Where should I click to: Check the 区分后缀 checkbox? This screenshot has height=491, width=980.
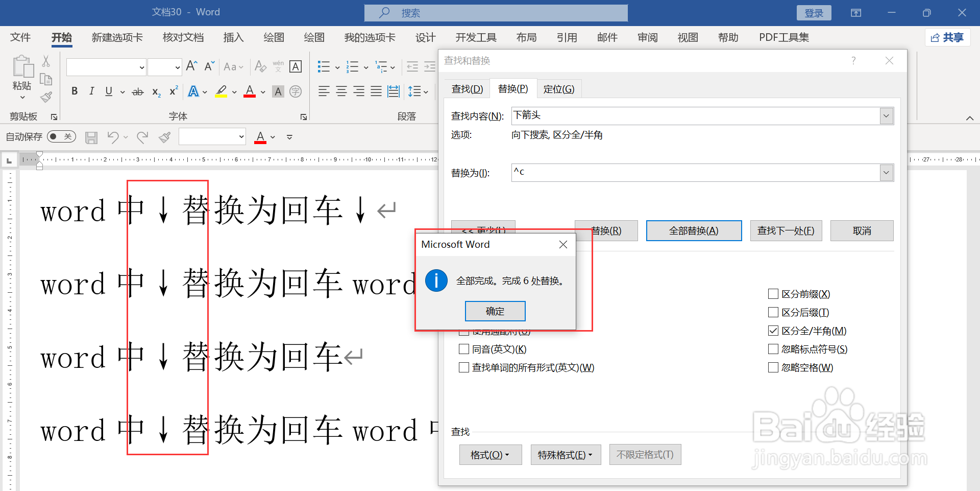[x=773, y=312]
